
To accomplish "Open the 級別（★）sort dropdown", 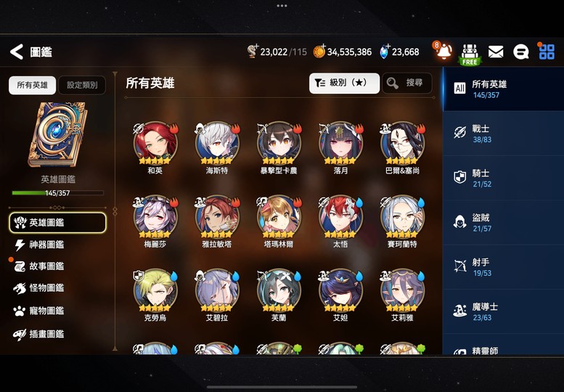I will [x=344, y=83].
